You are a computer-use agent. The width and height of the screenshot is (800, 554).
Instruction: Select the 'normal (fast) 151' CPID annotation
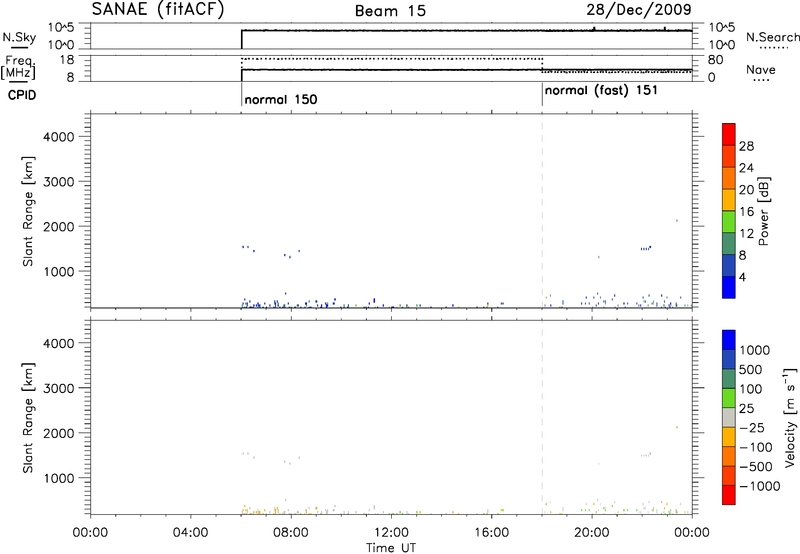click(x=601, y=91)
